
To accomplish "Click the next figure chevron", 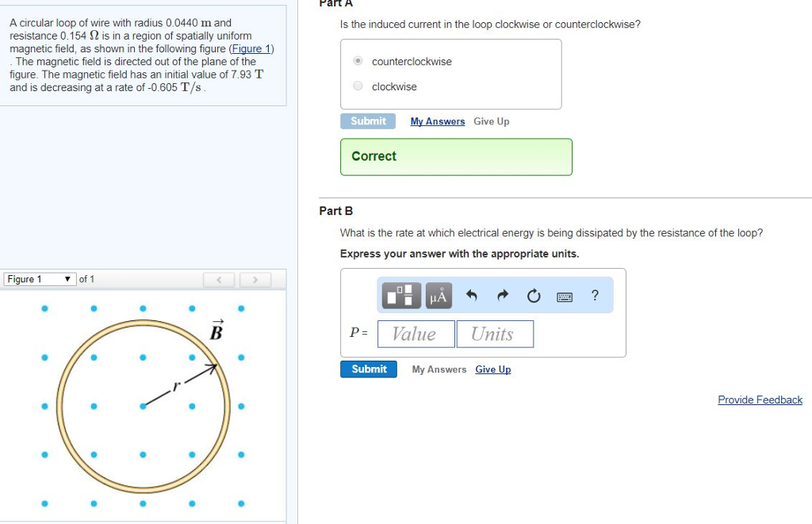I will (254, 279).
